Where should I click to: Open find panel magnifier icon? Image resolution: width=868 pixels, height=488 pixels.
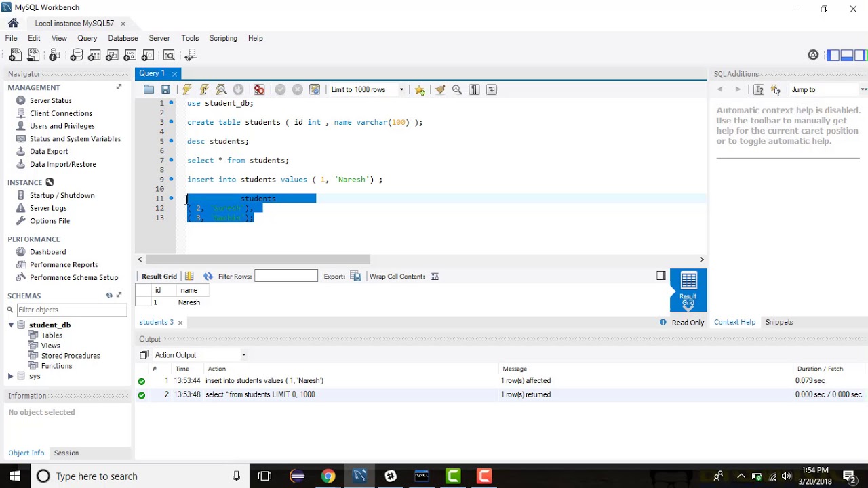click(x=457, y=89)
